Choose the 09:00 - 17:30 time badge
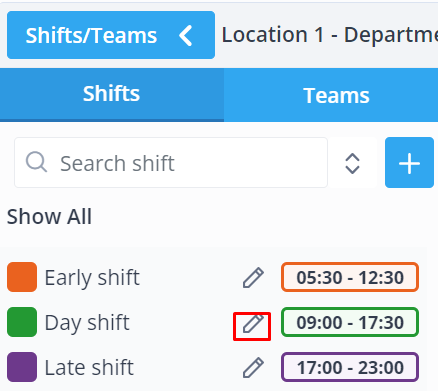This screenshot has width=438, height=391. 350,322
